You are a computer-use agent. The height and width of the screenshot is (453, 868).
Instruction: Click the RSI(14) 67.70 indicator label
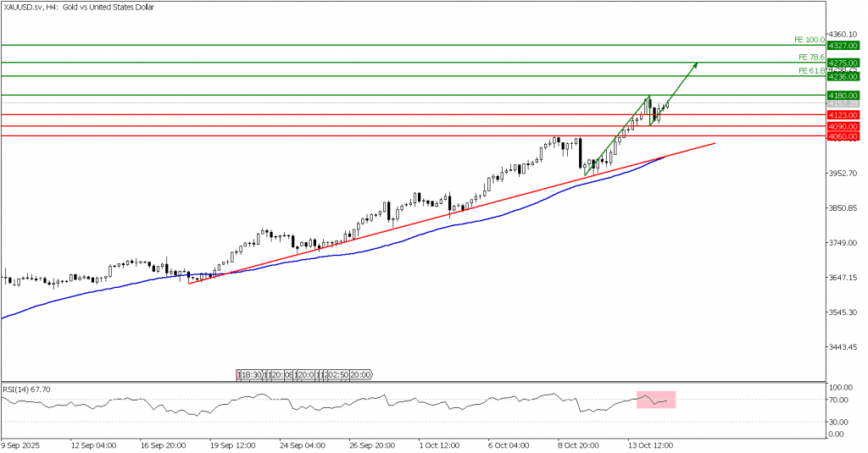coord(28,388)
